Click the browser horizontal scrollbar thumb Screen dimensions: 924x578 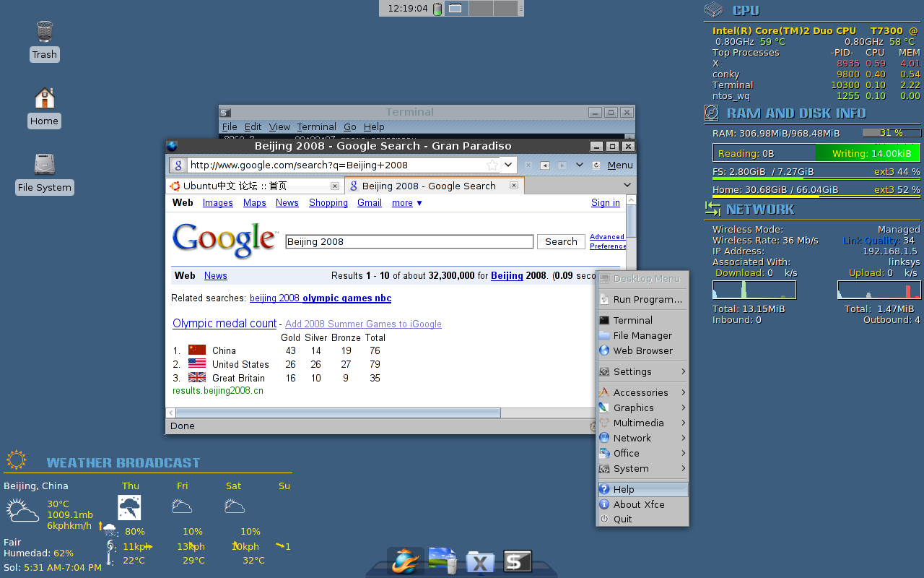[x=338, y=413]
